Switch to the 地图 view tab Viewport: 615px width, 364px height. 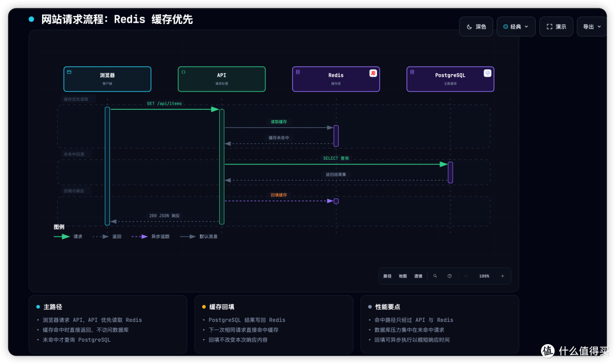coord(403,276)
